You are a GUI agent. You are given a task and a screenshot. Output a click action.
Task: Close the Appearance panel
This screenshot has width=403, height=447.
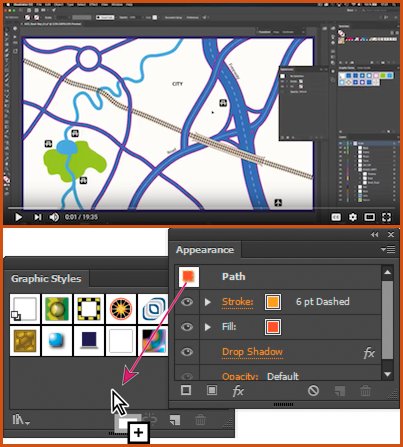pyautogui.click(x=391, y=235)
